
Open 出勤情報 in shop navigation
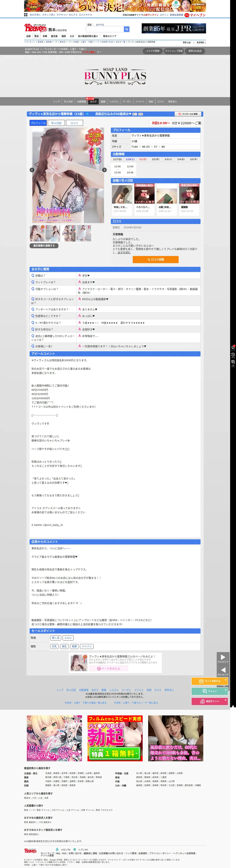coord(81,101)
